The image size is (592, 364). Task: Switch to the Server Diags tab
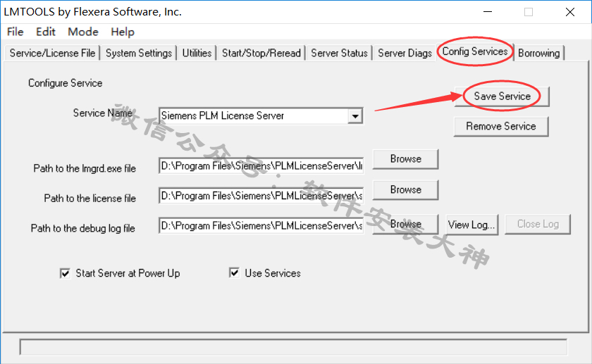(405, 54)
